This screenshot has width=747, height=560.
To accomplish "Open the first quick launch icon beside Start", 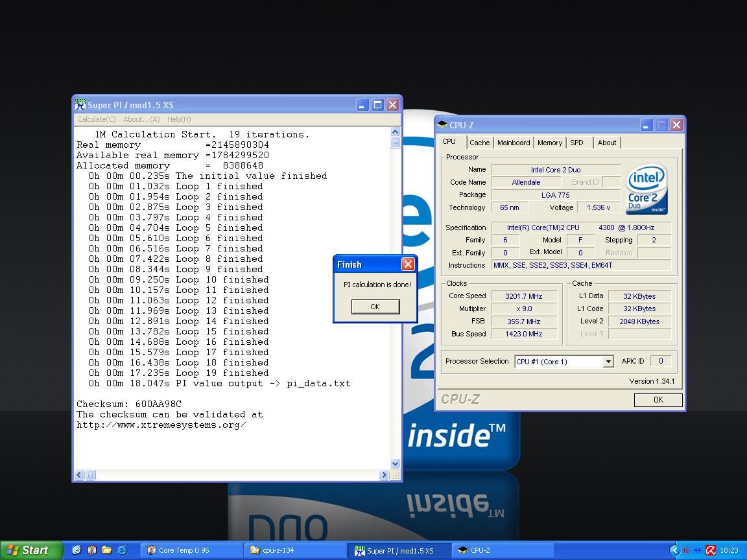I will (77, 550).
